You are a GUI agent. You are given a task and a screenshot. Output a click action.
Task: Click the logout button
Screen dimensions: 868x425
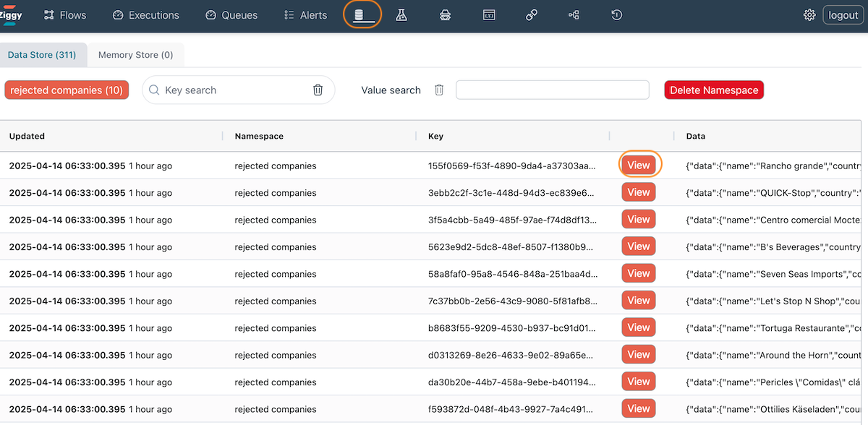843,15
